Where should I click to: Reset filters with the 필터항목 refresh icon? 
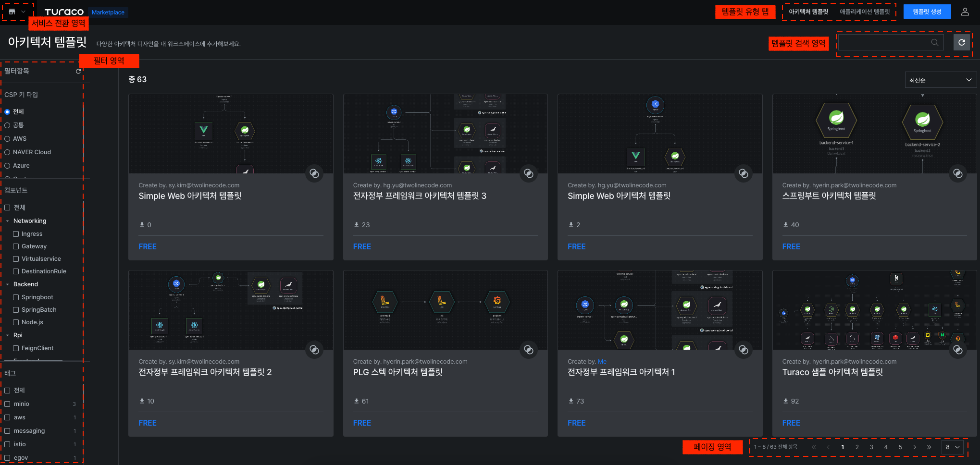(78, 71)
